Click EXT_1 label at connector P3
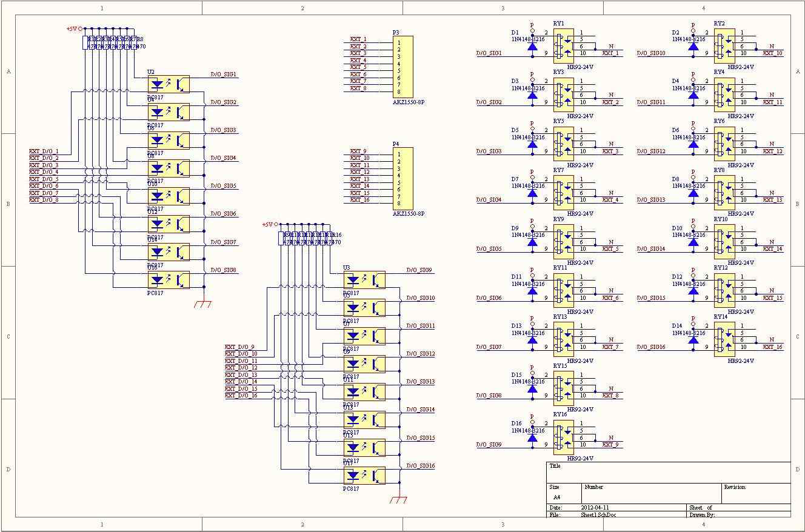 pyautogui.click(x=358, y=39)
